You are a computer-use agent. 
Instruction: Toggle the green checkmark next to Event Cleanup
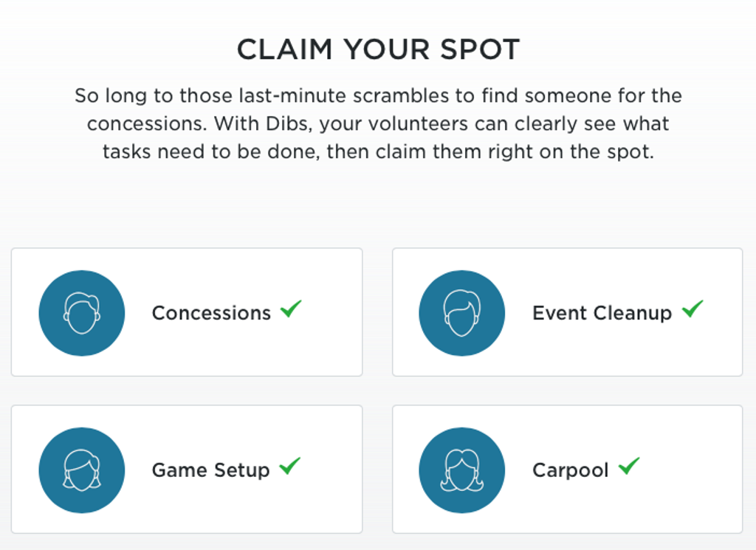click(x=692, y=309)
